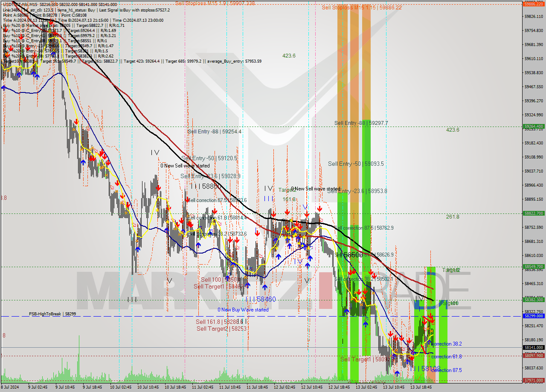Select the green 58382.300 price tag
This screenshot has height=392, width=546.
click(534, 300)
